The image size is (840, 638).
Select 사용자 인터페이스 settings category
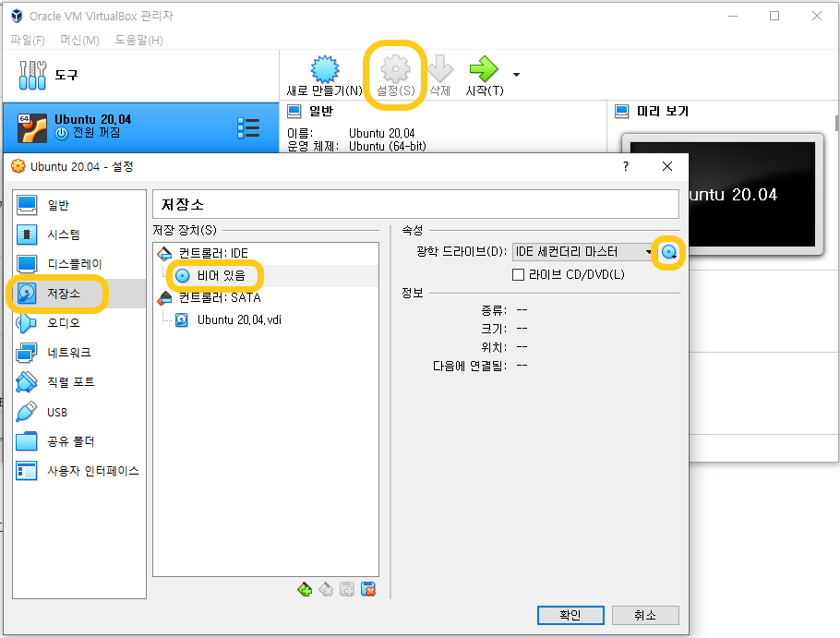pyautogui.click(x=79, y=471)
